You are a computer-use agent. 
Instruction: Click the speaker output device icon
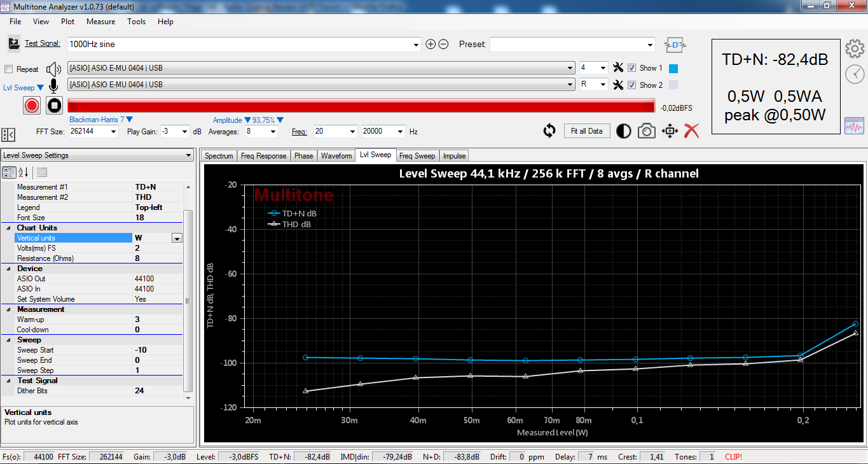[x=54, y=69]
